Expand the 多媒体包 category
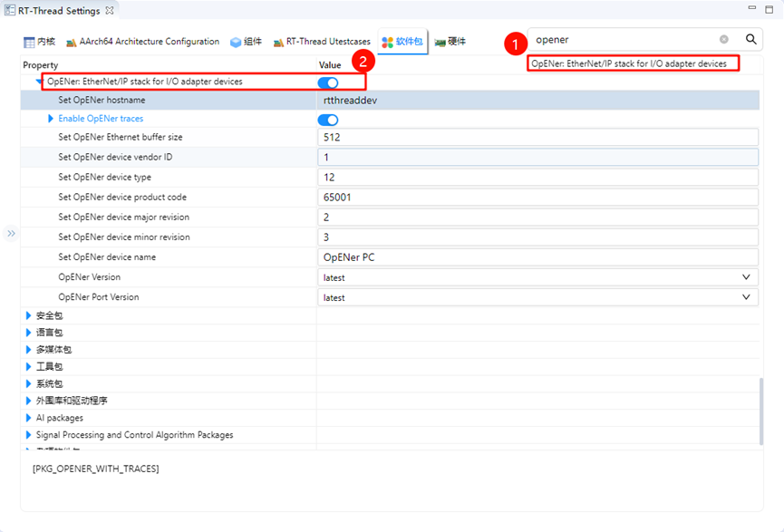 (28, 350)
